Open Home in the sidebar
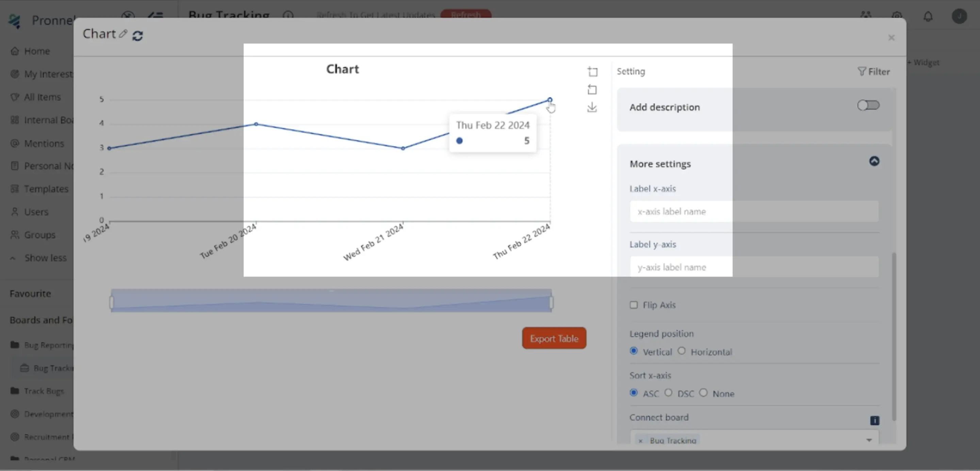Image resolution: width=980 pixels, height=471 pixels. tap(37, 51)
